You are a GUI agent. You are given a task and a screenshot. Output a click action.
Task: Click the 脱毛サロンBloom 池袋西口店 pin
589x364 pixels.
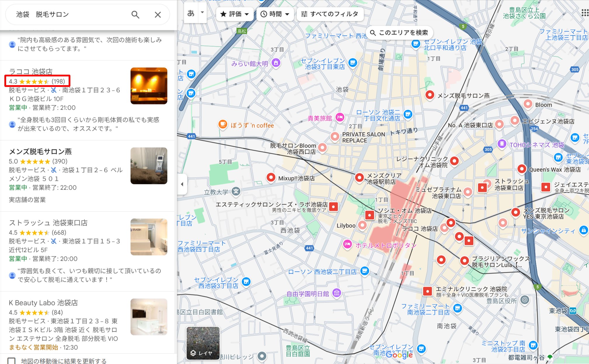(322, 148)
